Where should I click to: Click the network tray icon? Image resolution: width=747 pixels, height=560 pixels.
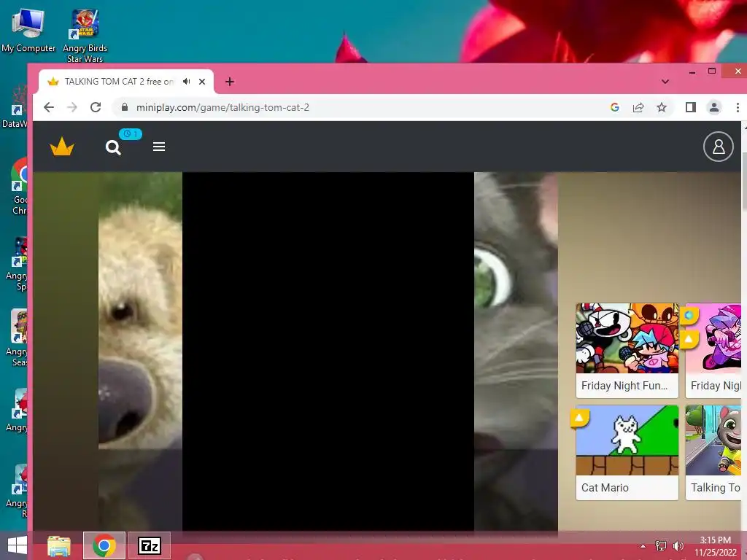[661, 545]
